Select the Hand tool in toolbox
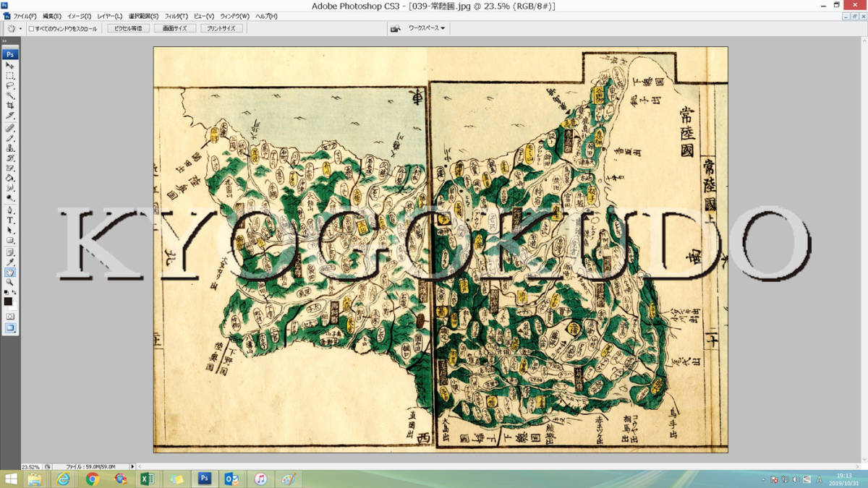This screenshot has width=868, height=488. tap(10, 273)
